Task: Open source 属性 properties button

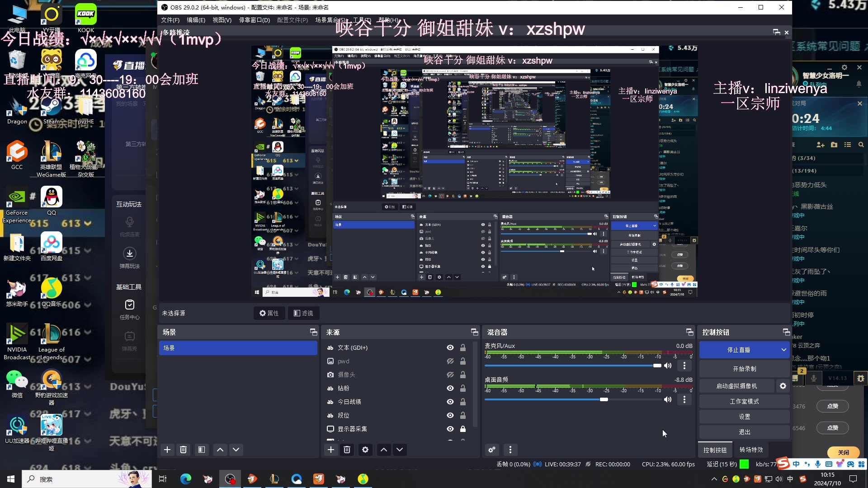Action: 269,313
